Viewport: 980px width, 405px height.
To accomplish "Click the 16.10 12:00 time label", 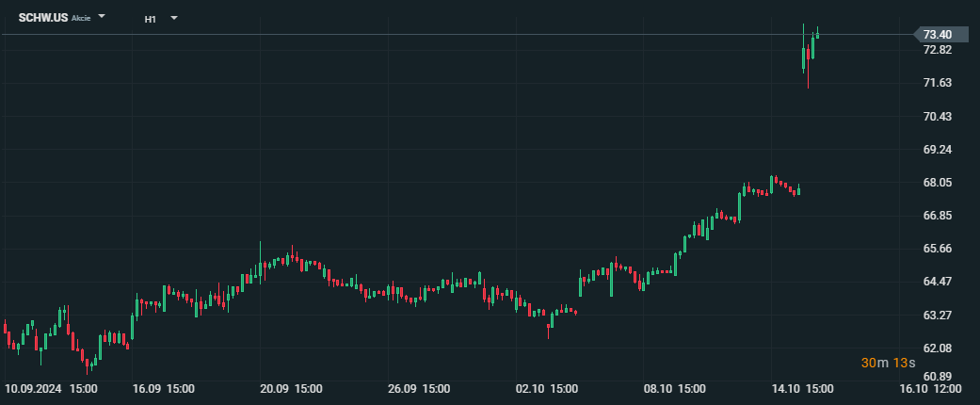I will coord(931,389).
